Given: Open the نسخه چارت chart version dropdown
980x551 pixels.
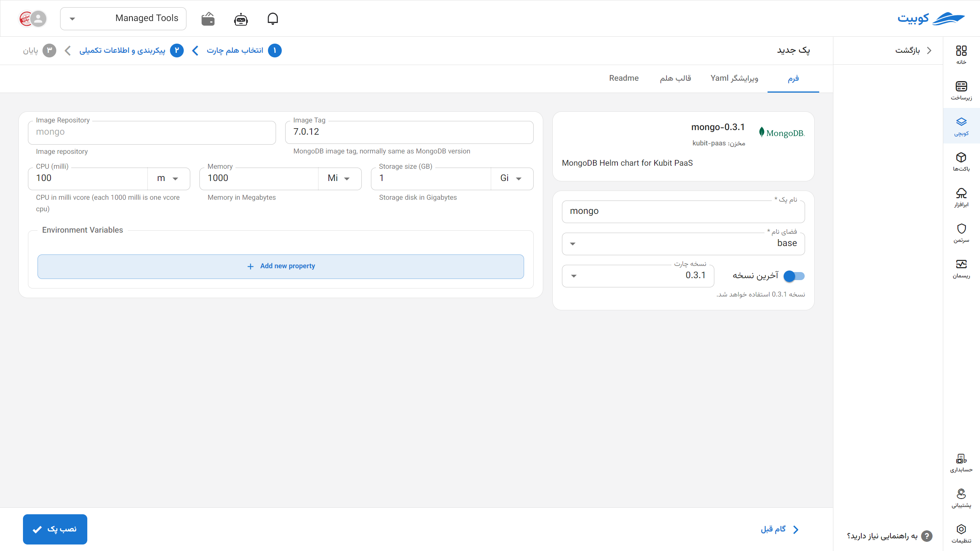Looking at the screenshot, I should coord(638,275).
